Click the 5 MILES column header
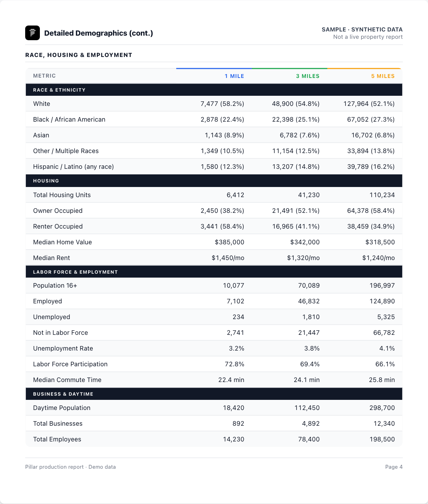This screenshot has width=428, height=504. point(383,76)
